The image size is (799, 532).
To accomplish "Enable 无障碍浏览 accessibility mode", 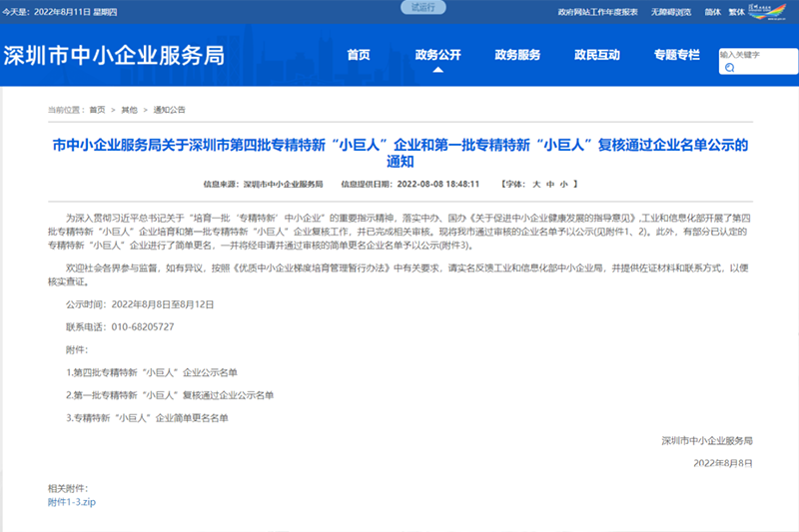I will (x=670, y=12).
